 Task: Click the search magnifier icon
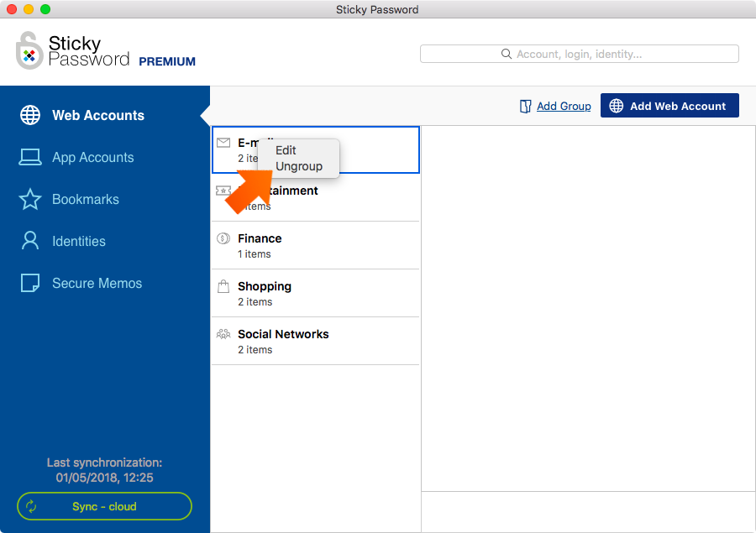click(507, 54)
